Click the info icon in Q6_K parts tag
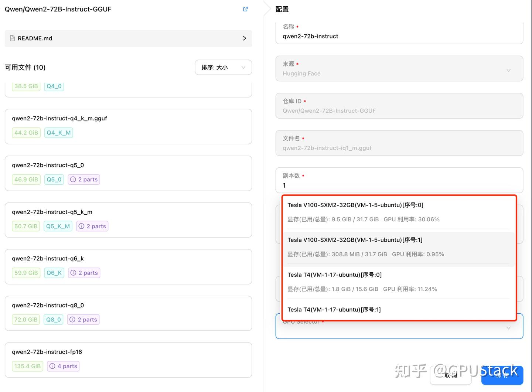Viewport: 532px width, 392px height. [x=73, y=273]
